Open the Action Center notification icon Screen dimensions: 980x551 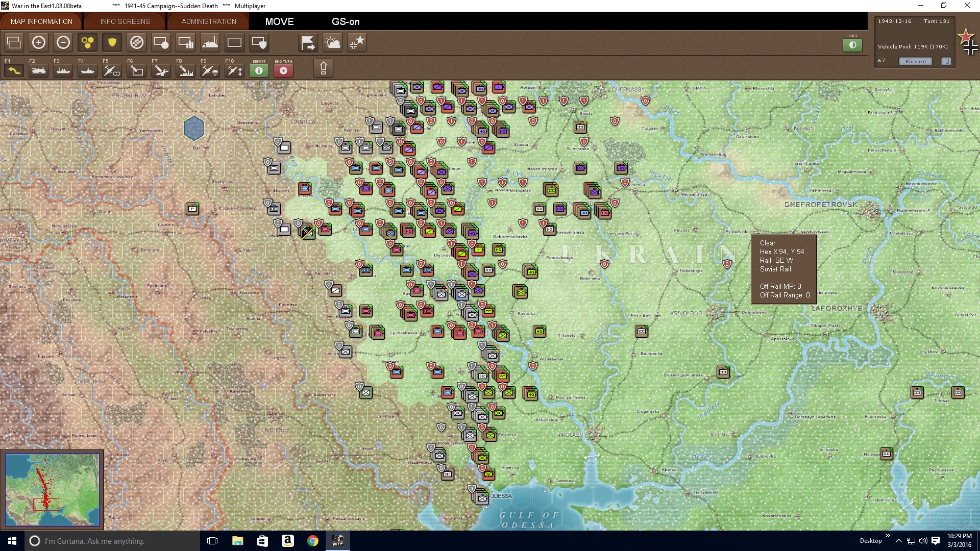tap(936, 541)
